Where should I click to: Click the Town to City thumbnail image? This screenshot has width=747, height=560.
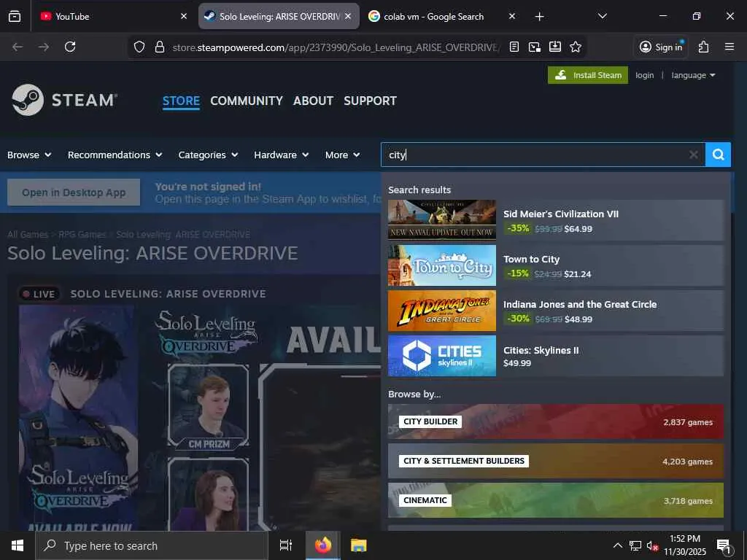pyautogui.click(x=441, y=265)
